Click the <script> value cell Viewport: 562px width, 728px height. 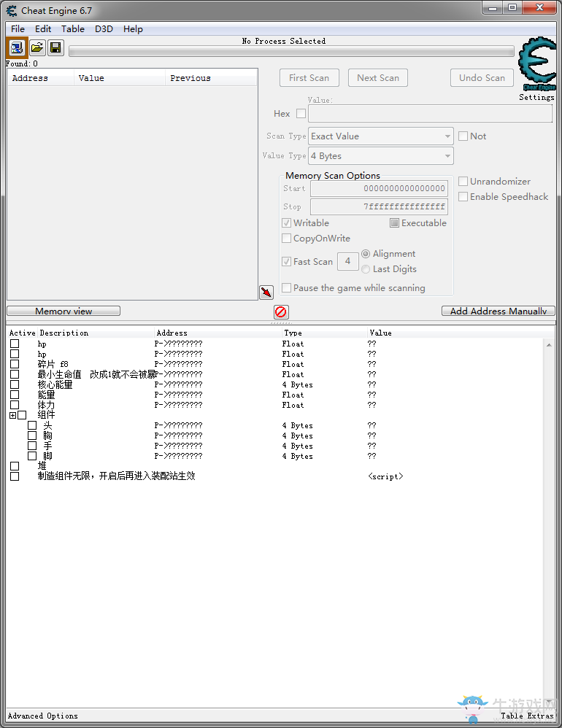pyautogui.click(x=385, y=476)
